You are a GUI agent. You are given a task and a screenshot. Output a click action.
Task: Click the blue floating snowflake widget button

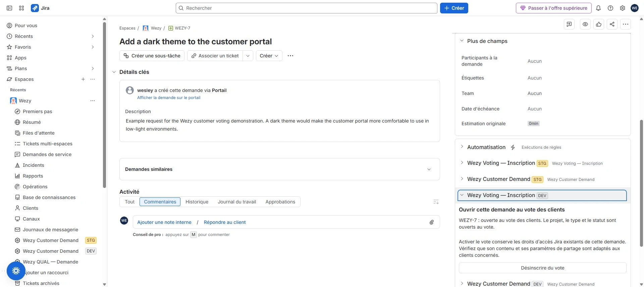click(x=16, y=271)
